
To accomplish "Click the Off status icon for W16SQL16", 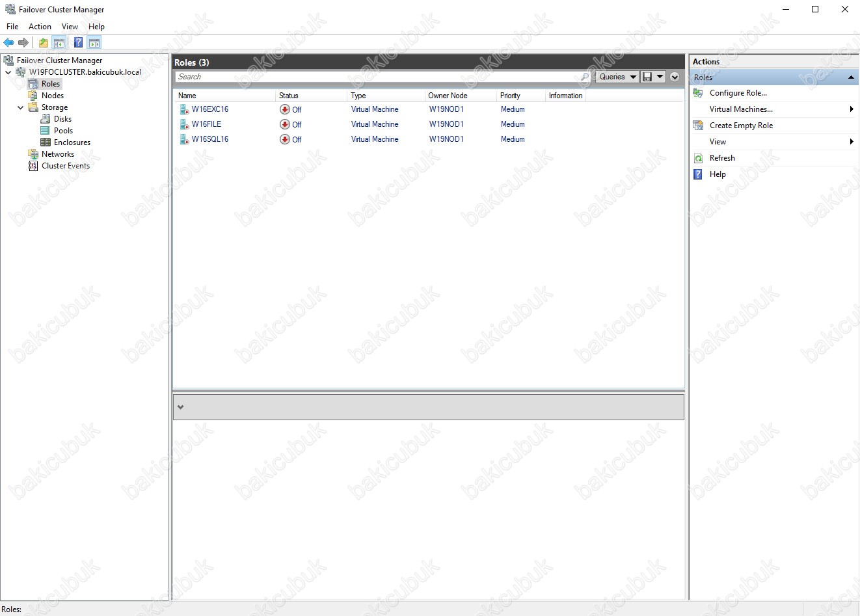I will pos(285,139).
